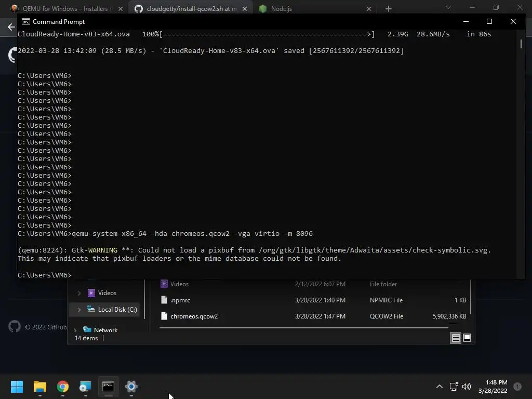Open the Command Prompt taskbar icon
532x399 pixels.
pyautogui.click(x=108, y=387)
